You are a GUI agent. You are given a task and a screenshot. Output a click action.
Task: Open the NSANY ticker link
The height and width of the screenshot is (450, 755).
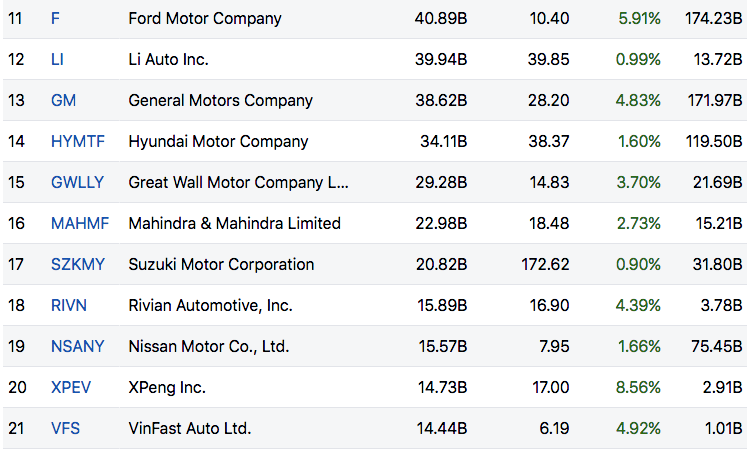(76, 347)
